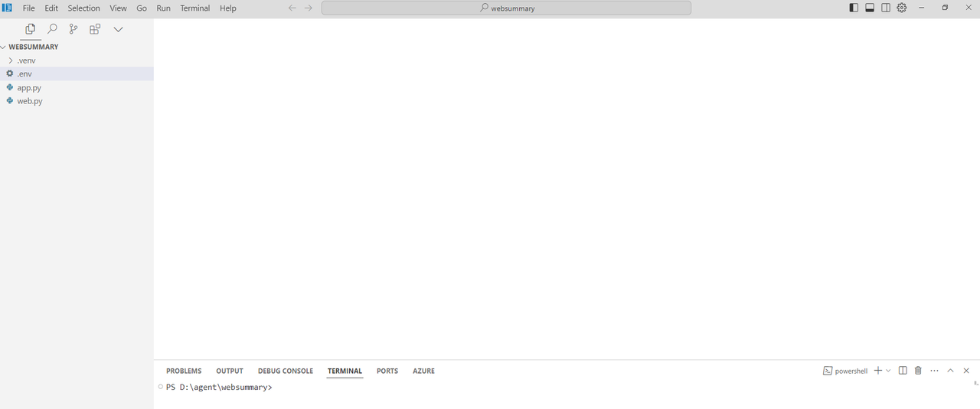Switch to the OUTPUT tab

coord(230,371)
